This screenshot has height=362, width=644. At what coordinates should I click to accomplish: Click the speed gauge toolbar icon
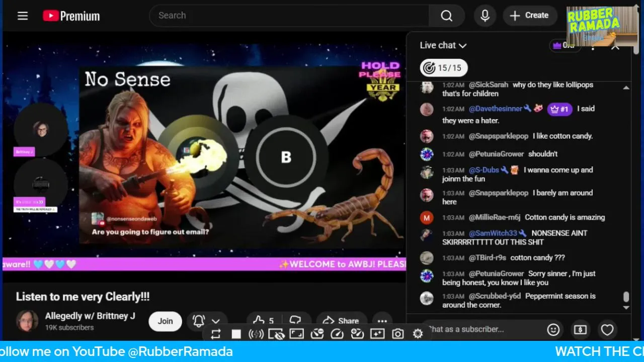click(337, 334)
